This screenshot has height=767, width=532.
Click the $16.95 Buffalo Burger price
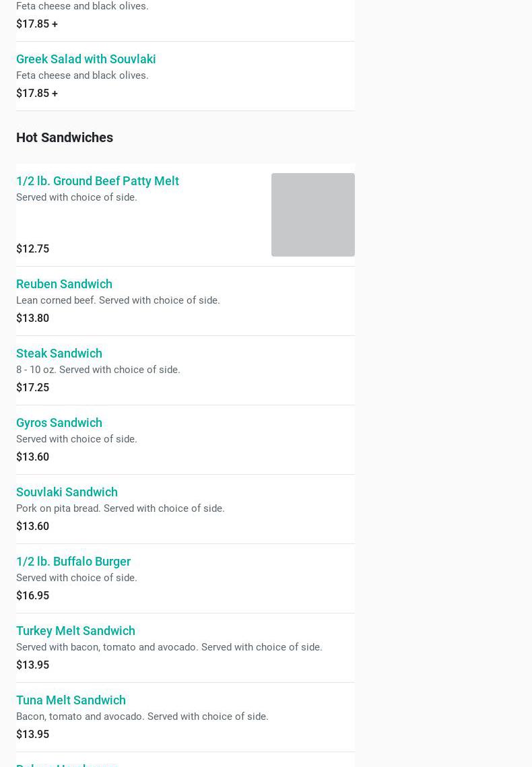tap(32, 596)
